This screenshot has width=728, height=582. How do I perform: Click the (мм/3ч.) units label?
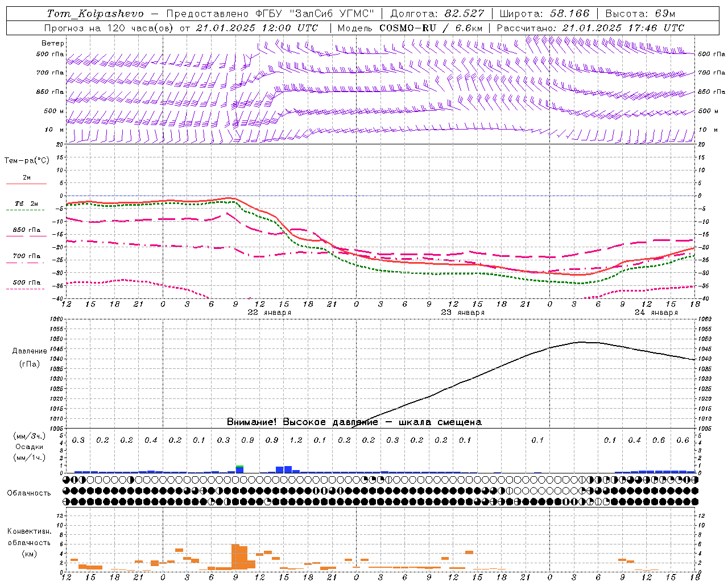(29, 436)
